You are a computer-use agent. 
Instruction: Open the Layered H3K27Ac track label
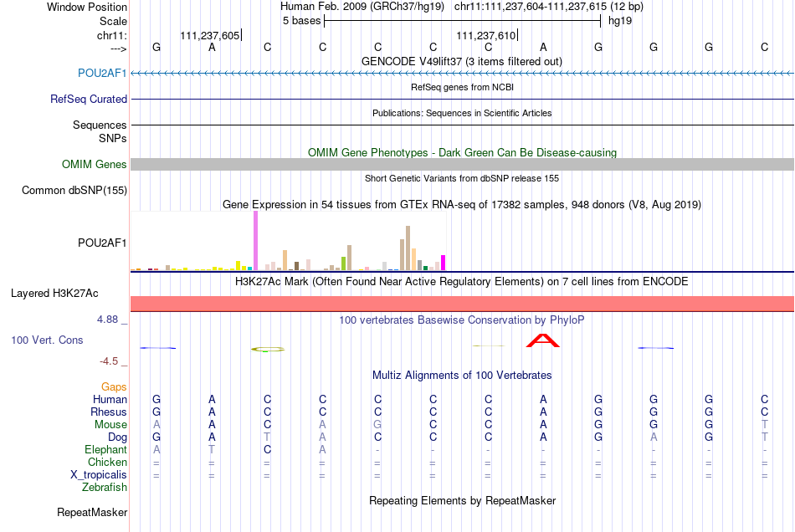(54, 294)
